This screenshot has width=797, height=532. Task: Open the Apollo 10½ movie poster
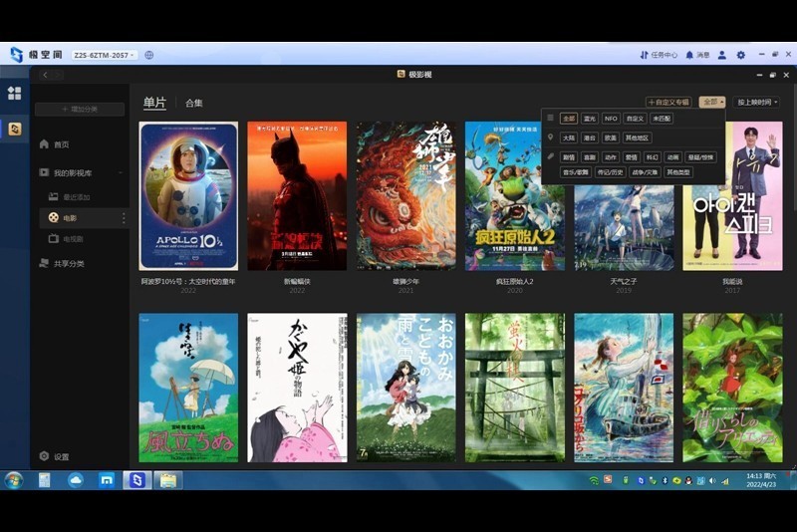(189, 195)
